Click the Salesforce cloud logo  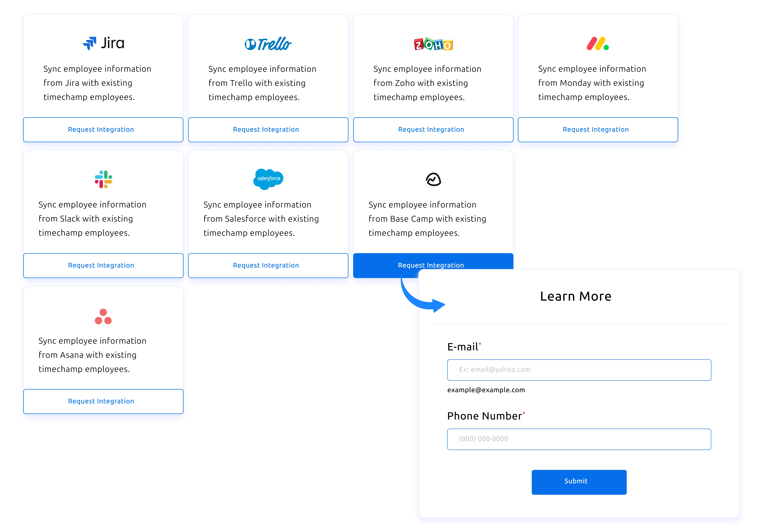point(268,179)
